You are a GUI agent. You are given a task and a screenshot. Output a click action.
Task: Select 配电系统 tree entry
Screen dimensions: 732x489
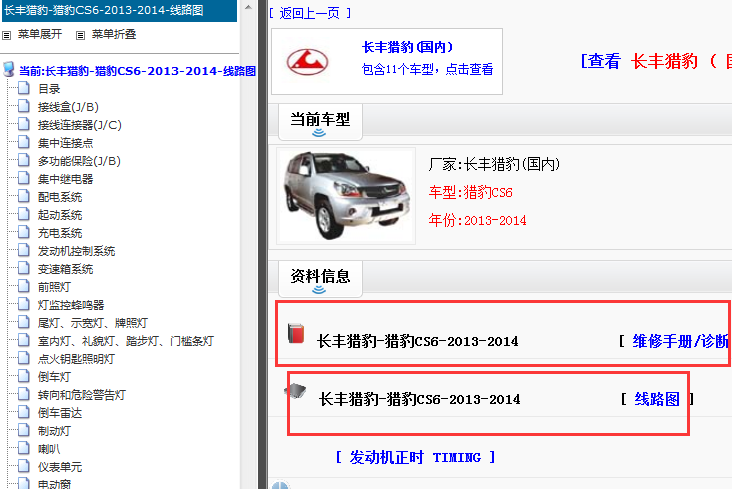pyautogui.click(x=60, y=197)
